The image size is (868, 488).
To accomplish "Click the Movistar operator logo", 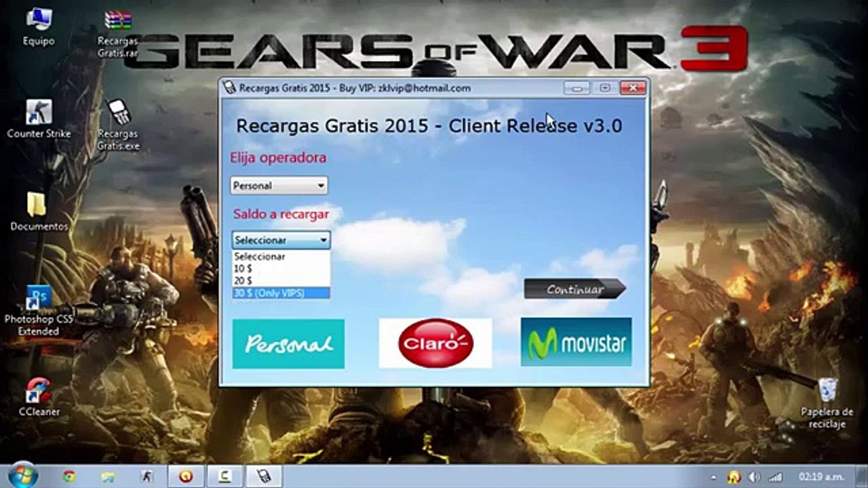I will tap(576, 342).
